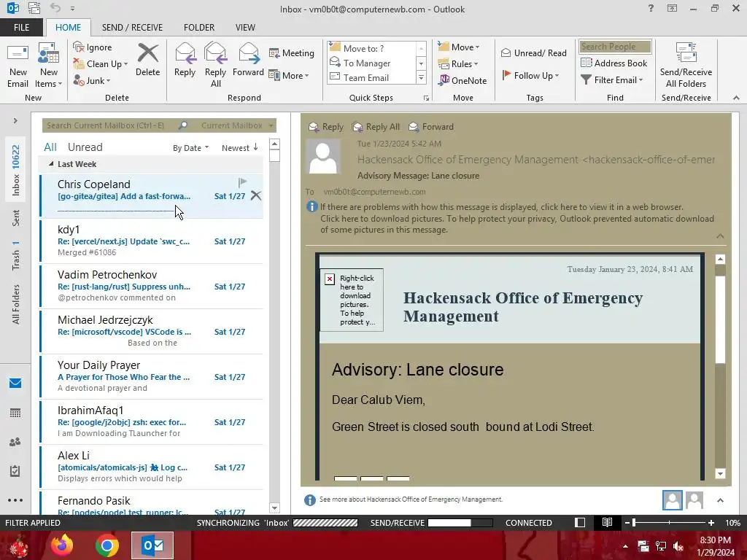This screenshot has height=560, width=747.
Task: Open the By Date arrangement dropdown
Action: pyautogui.click(x=190, y=148)
